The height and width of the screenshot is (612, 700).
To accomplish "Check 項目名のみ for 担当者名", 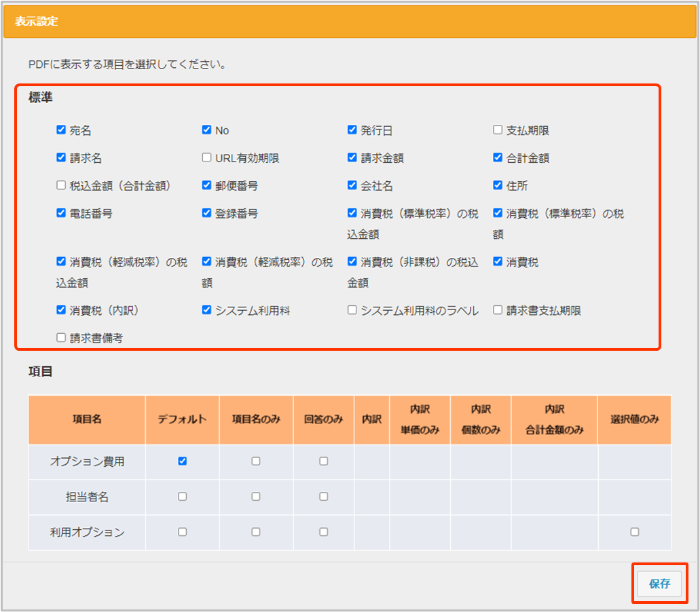I will pyautogui.click(x=255, y=497).
